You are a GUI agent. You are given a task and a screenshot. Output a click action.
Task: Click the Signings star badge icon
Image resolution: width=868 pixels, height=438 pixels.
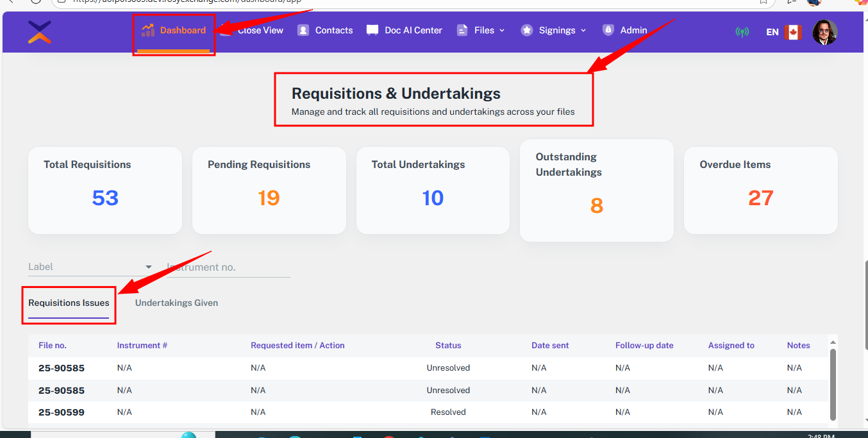coord(527,30)
